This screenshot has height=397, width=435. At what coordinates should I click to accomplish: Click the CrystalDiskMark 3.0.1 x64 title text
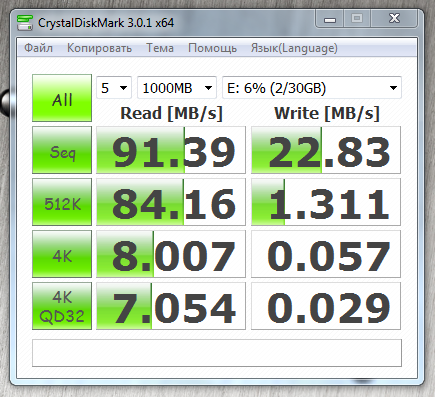click(x=106, y=23)
